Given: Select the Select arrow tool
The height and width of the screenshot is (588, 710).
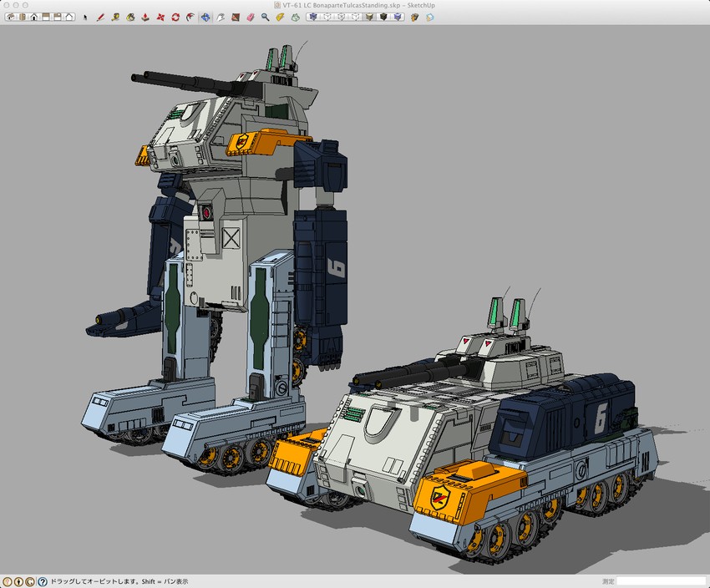Looking at the screenshot, I should pos(85,18).
